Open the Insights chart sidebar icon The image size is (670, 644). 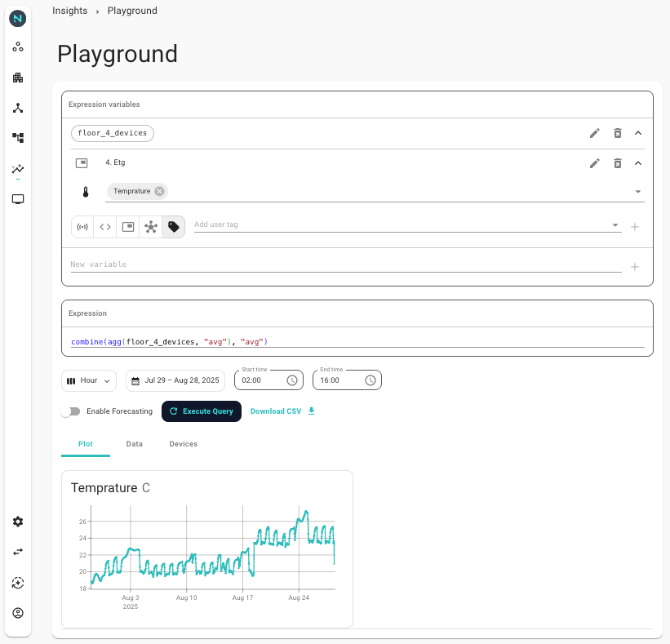(17, 169)
